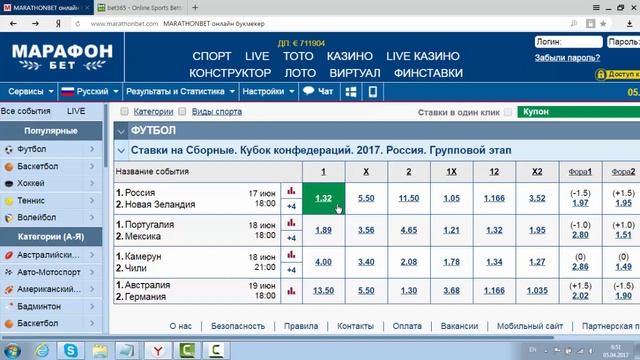The height and width of the screenshot is (360, 640).
Task: Go forward with browser forward arrow
Action: [x=36, y=24]
